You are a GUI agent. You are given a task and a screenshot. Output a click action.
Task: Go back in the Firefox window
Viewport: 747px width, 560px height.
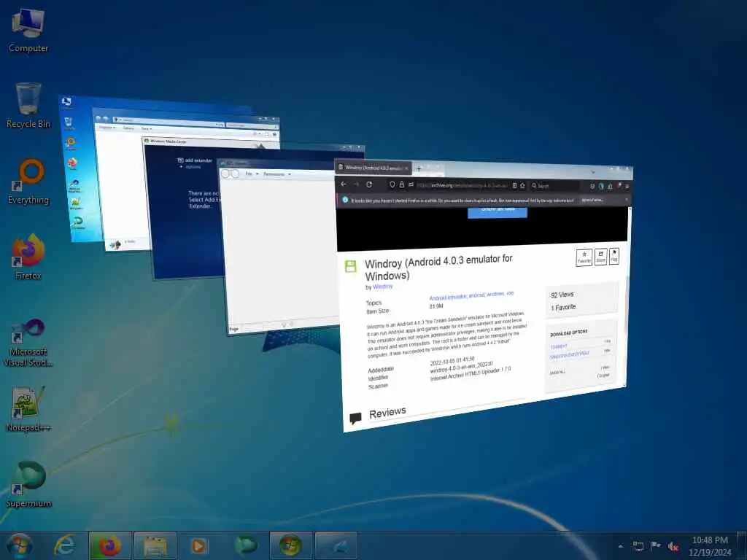(x=343, y=184)
